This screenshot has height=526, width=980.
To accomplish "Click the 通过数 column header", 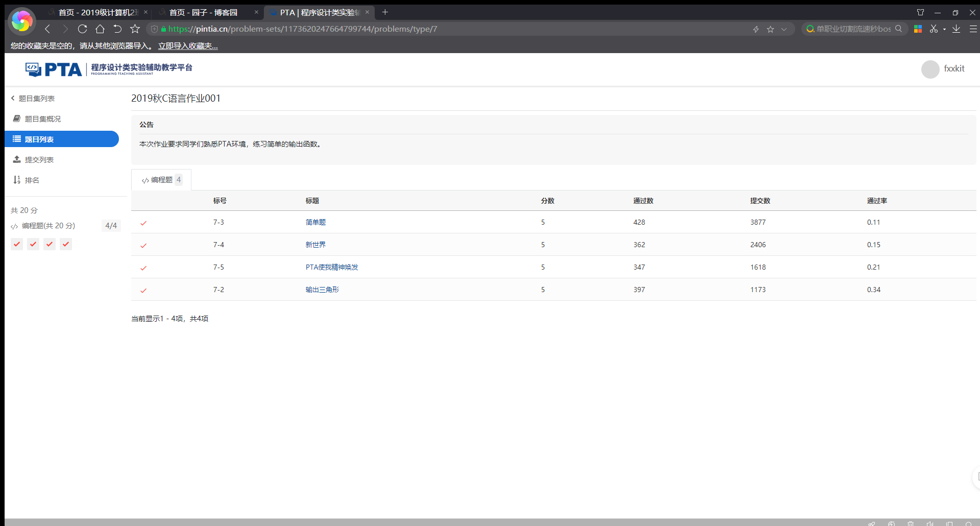I will [643, 201].
